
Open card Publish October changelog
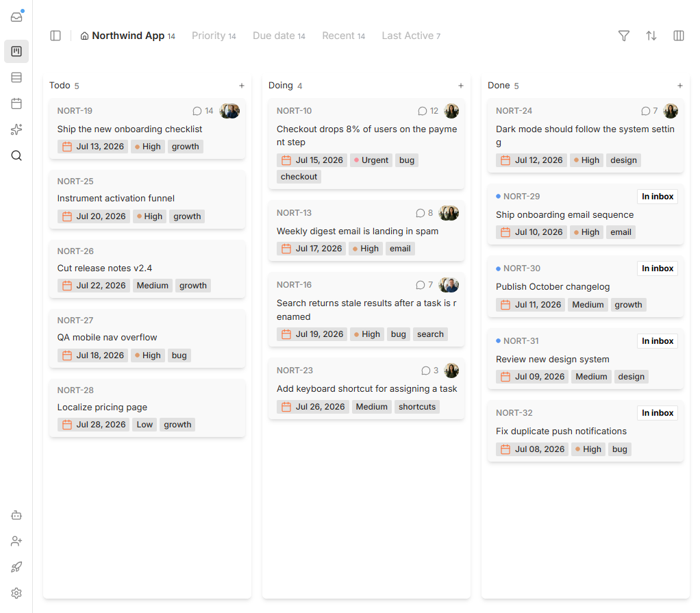[x=585, y=286]
